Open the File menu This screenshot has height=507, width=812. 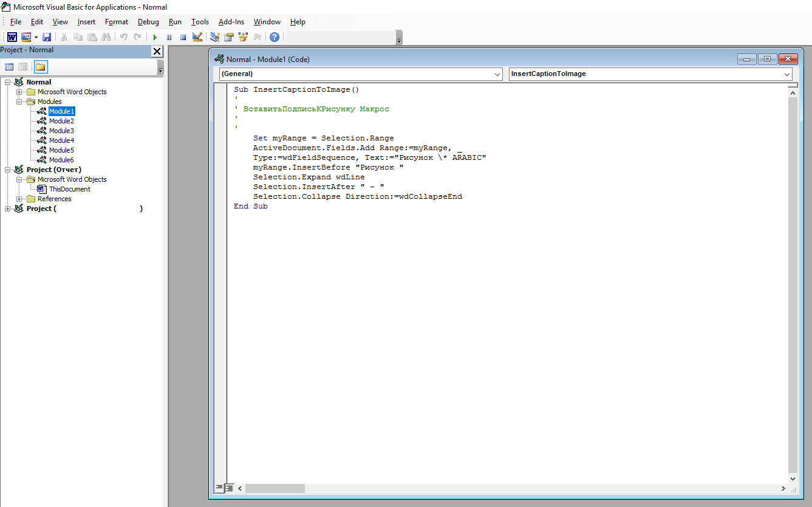[16, 22]
